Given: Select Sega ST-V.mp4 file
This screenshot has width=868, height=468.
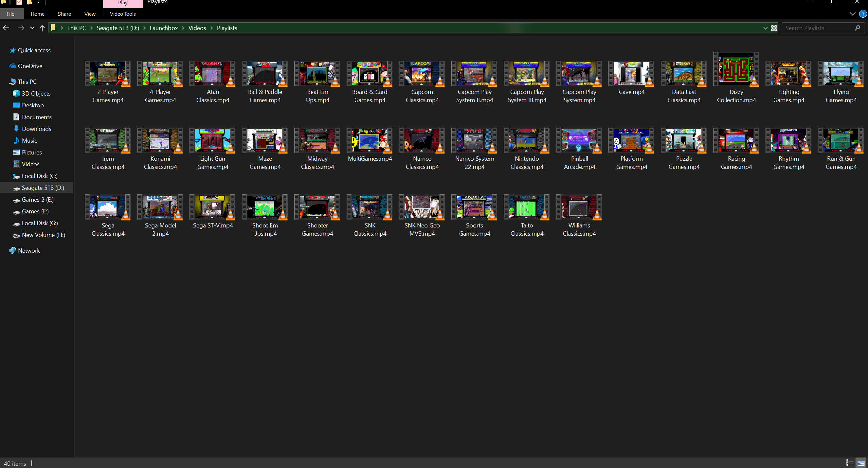Looking at the screenshot, I should pyautogui.click(x=213, y=212).
